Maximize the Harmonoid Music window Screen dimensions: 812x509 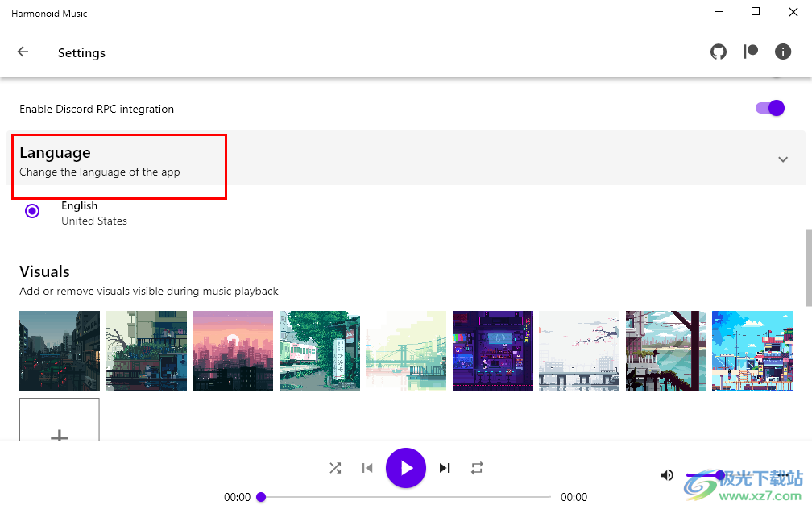756,12
